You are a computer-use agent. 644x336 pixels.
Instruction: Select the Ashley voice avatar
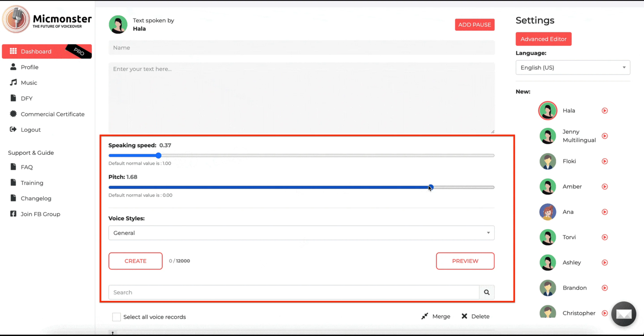pyautogui.click(x=547, y=262)
